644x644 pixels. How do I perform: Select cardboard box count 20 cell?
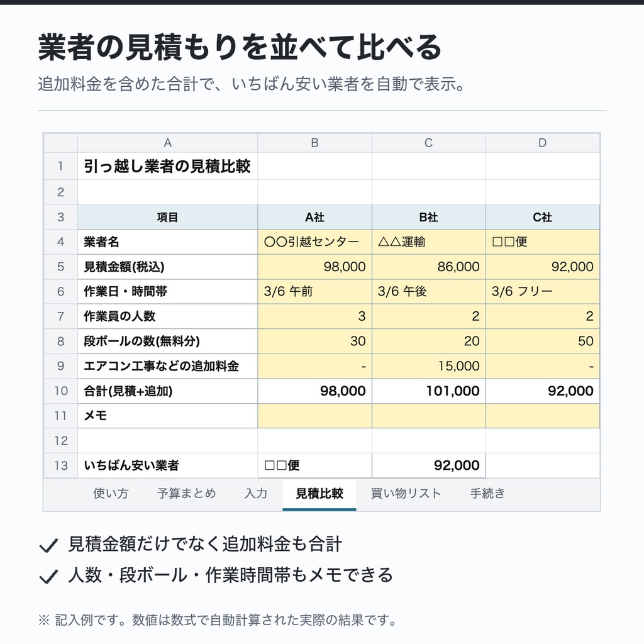coord(428,341)
